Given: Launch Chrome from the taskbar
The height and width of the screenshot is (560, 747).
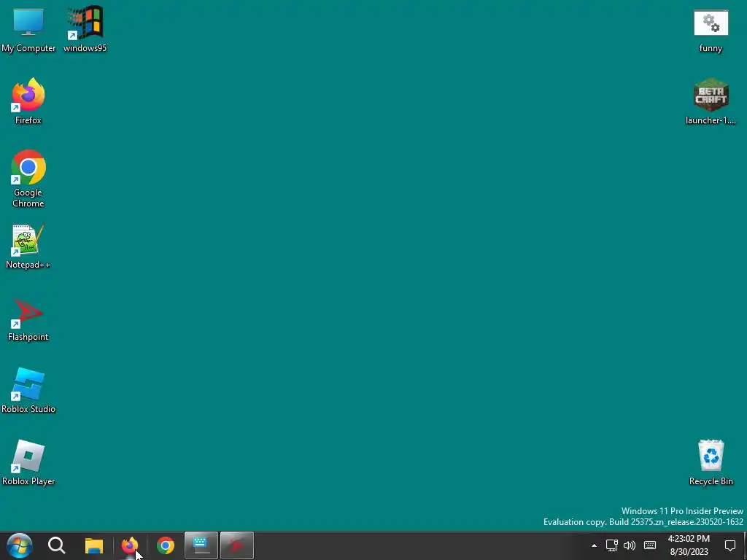Looking at the screenshot, I should 166,545.
